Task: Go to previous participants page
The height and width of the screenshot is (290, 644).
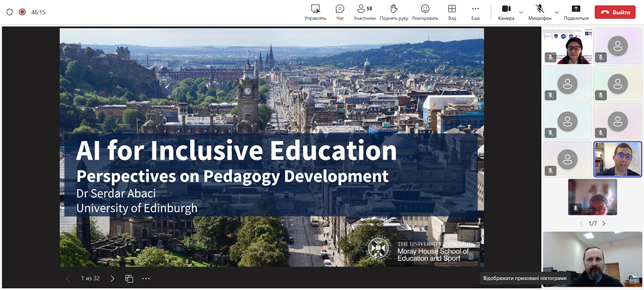Action: click(582, 223)
